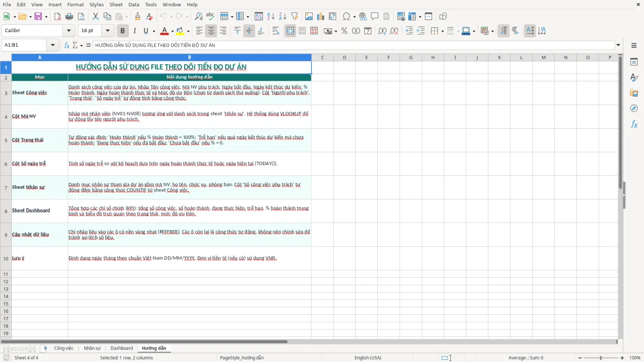Toggle Print Preview mode
The height and width of the screenshot is (362, 644).
[81, 17]
